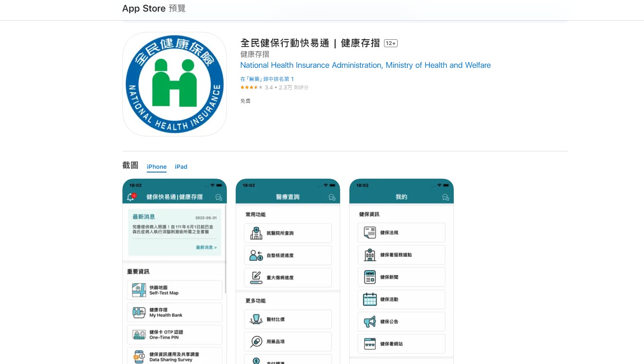644x364 pixels.
Task: Click the 用藥品項 pill icon
Action: tap(256, 342)
